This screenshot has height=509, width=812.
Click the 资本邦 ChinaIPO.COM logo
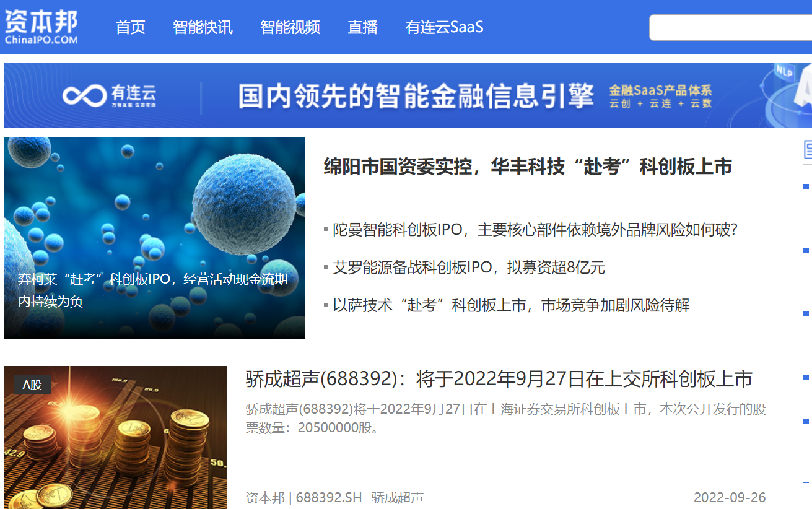click(41, 27)
